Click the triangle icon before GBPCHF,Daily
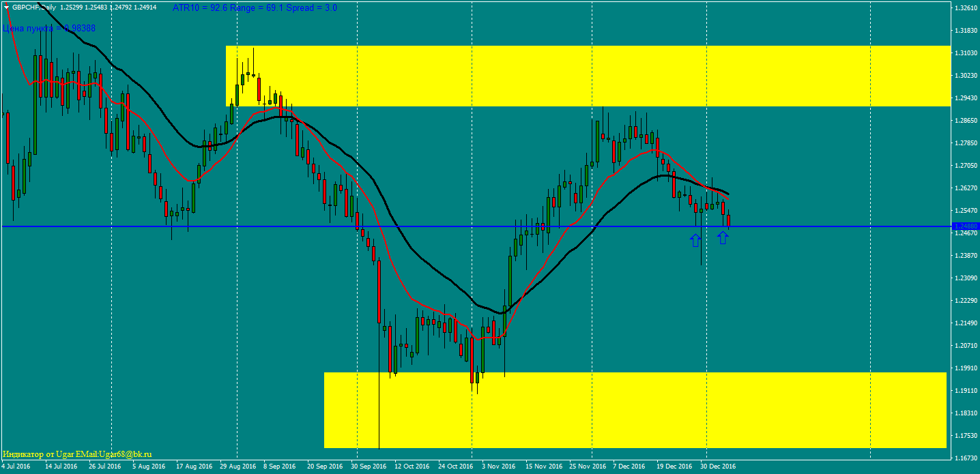 tap(6, 8)
